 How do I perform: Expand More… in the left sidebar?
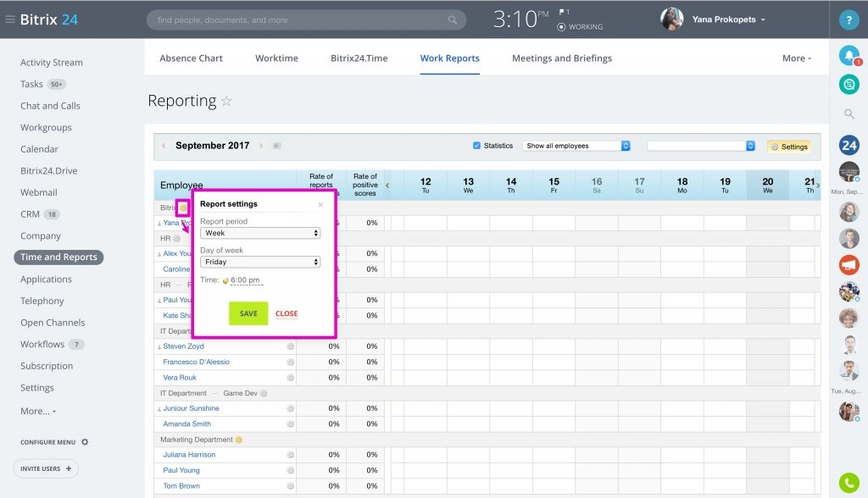[x=38, y=411]
